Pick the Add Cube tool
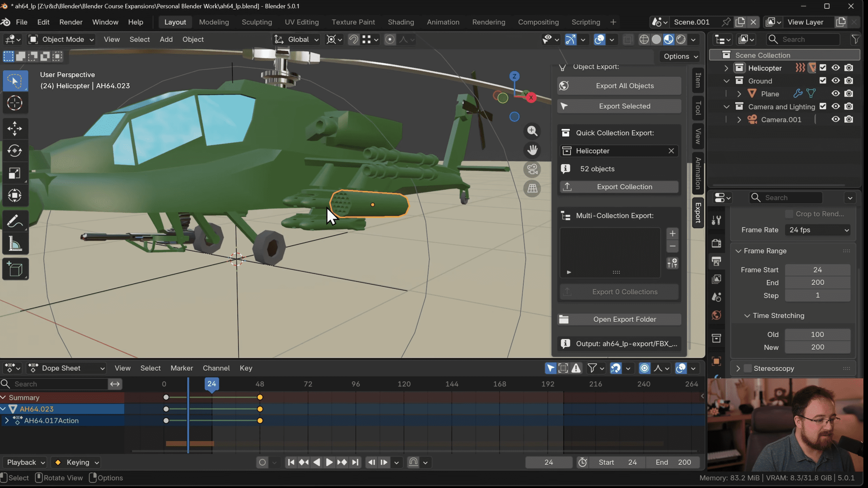868x488 pixels. tap(15, 269)
